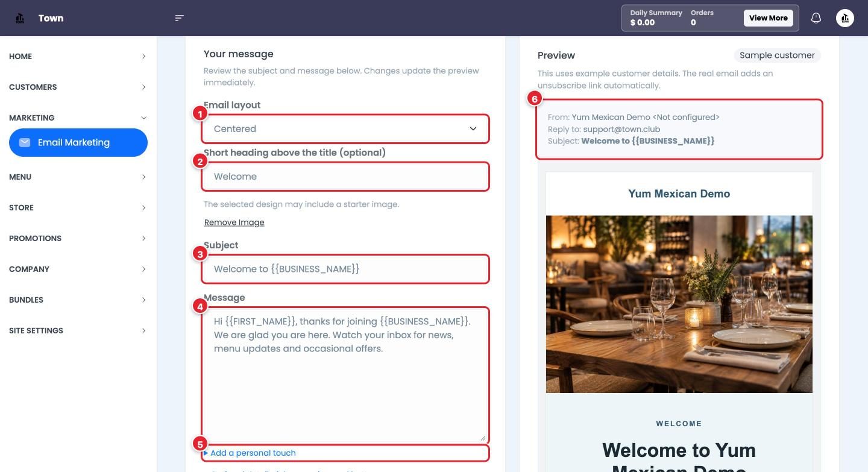Expand the CUSTOMERS sidebar section

click(78, 87)
